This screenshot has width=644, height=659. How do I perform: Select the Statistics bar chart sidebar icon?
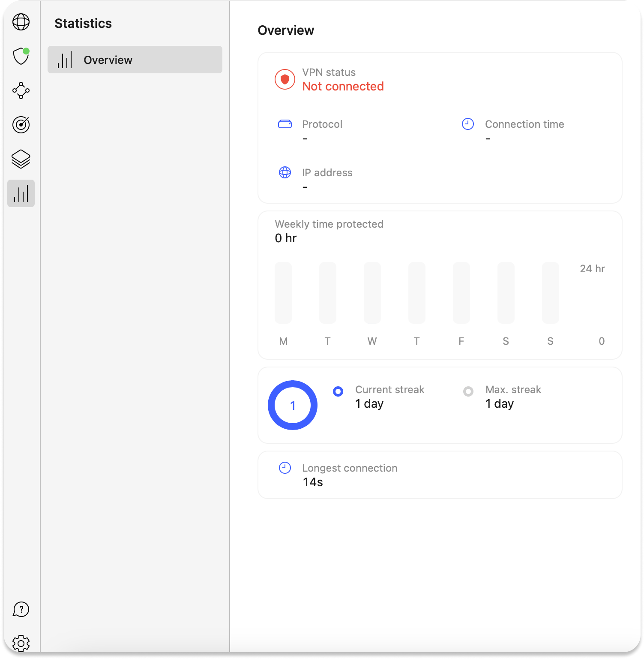(x=21, y=193)
